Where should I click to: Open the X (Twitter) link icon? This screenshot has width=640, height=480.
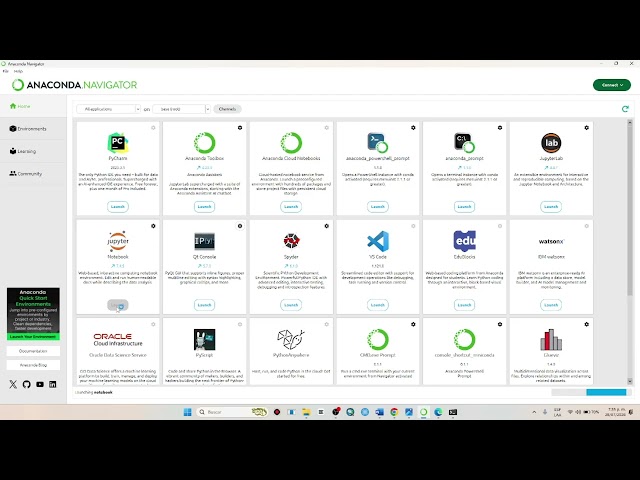pos(13,384)
